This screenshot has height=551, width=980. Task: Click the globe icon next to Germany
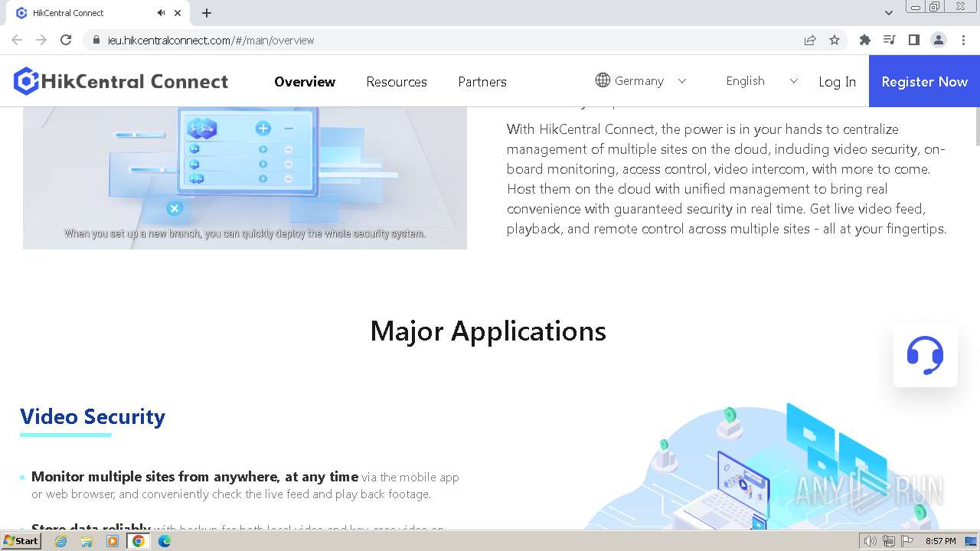pos(603,80)
